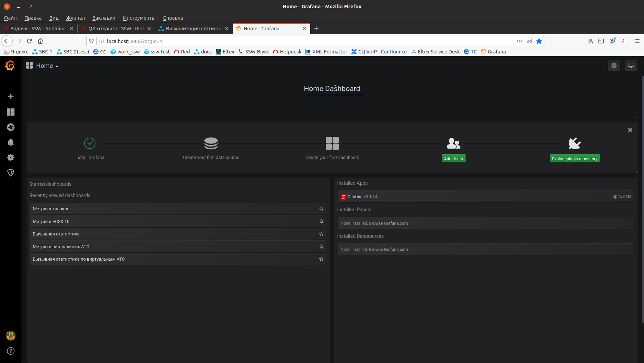Click the Create your first data source icon
The height and width of the screenshot is (363, 644).
(211, 143)
